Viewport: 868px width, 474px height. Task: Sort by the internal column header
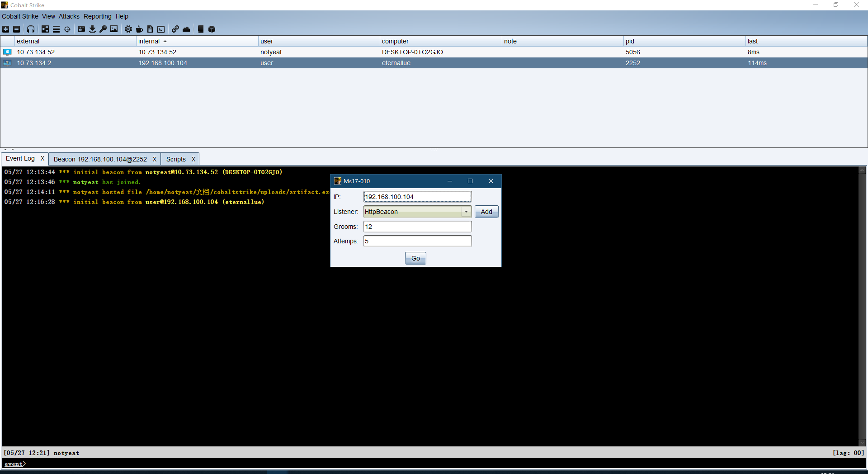(x=197, y=41)
